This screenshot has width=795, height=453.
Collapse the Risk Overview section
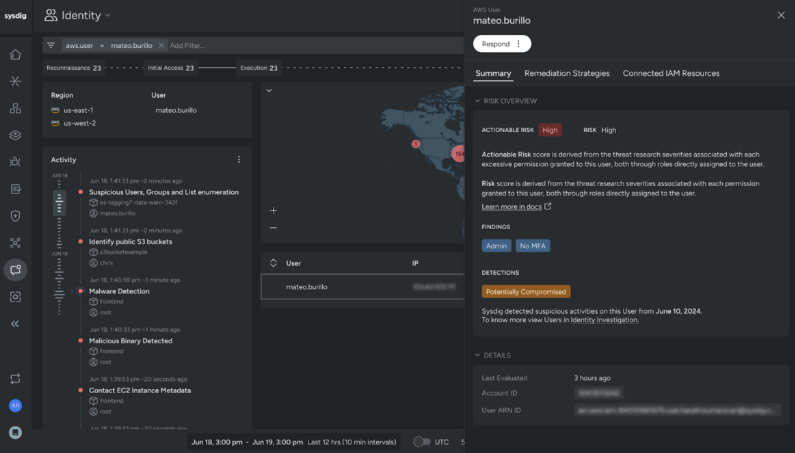[x=477, y=100]
